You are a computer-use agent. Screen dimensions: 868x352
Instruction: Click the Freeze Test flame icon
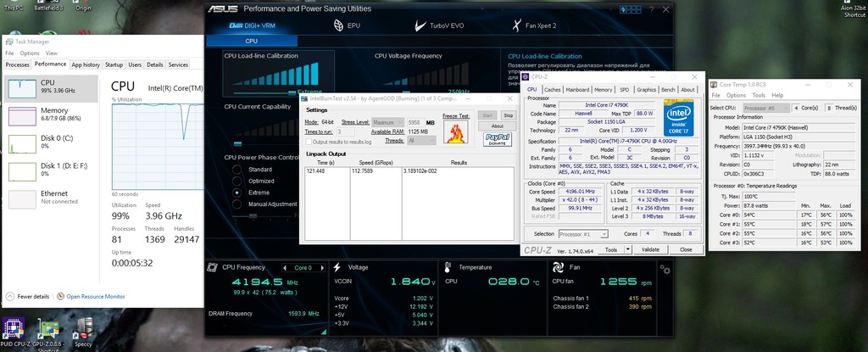pos(456,132)
